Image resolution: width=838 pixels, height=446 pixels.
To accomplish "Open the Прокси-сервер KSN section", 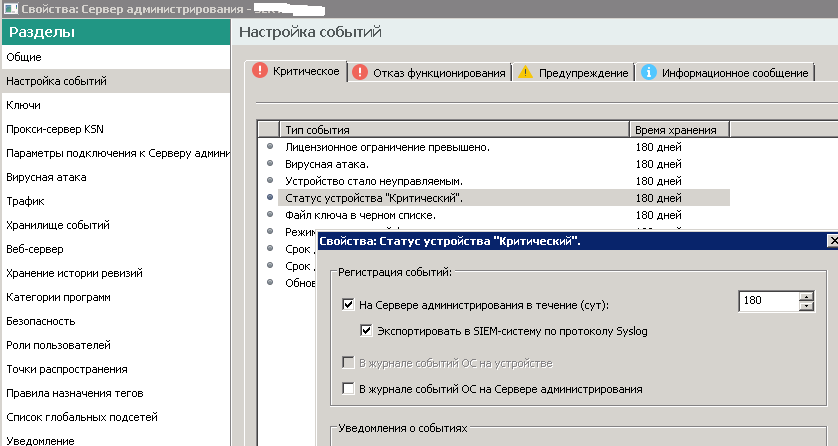I will tap(55, 129).
